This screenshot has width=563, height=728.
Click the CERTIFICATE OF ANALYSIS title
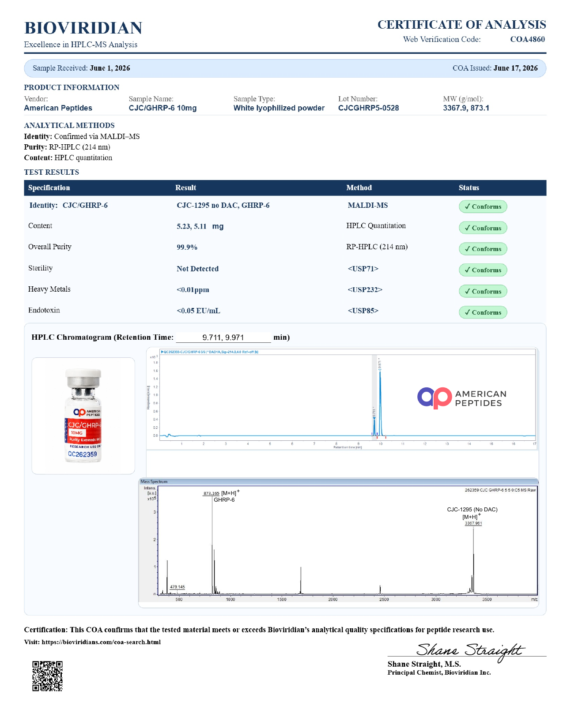pos(462,25)
